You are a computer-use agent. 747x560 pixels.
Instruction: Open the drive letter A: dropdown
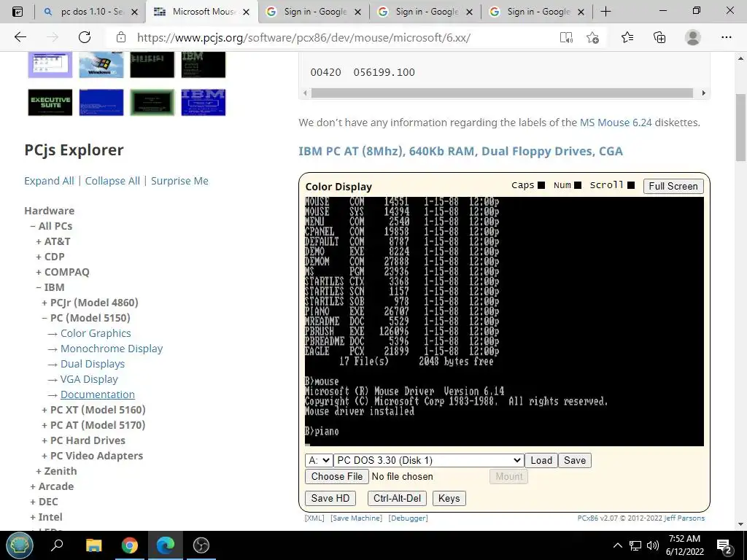pos(318,461)
